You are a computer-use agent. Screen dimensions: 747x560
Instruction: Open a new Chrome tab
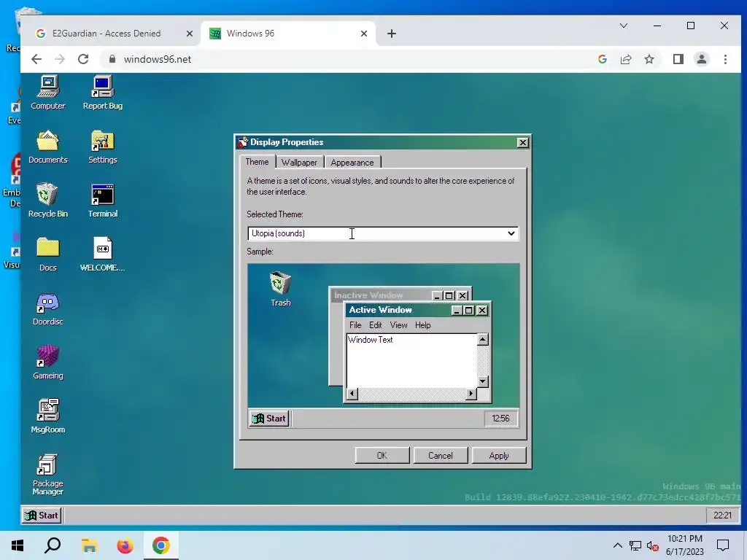point(392,34)
